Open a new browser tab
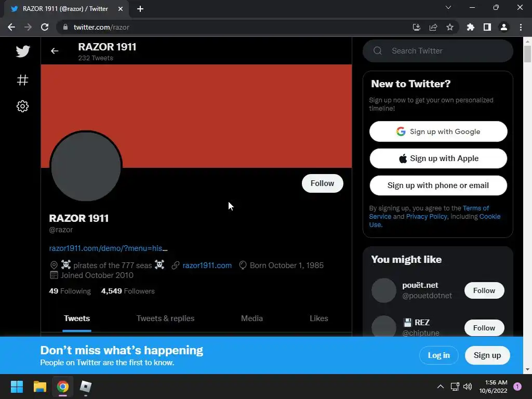Viewport: 532px width, 399px height. 140,9
